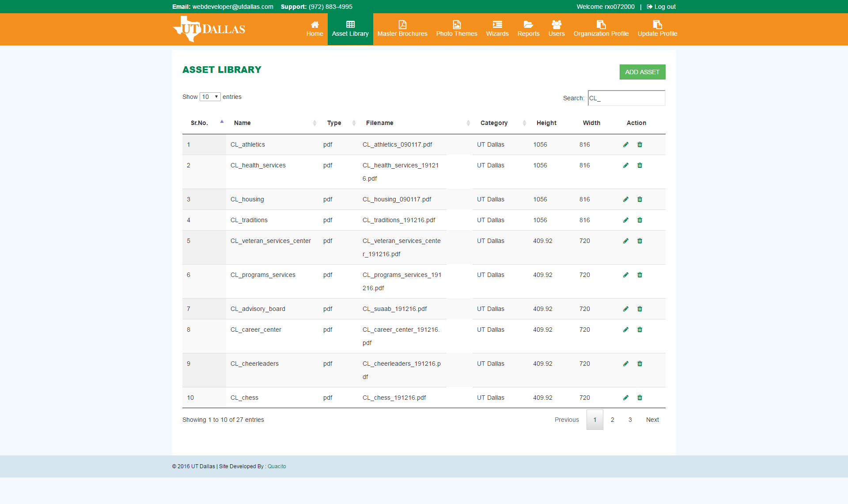Click the ADD ASSET button
The image size is (848, 504).
tap(642, 72)
